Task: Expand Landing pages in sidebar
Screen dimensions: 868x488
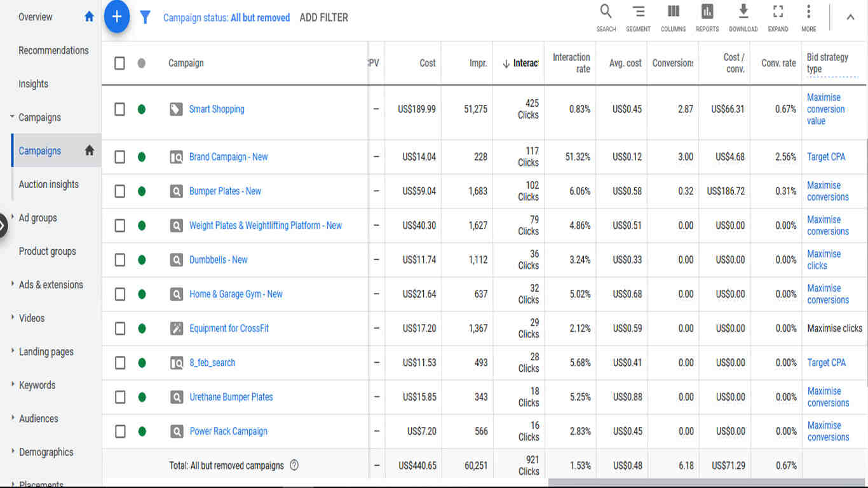Action: pyautogui.click(x=12, y=351)
